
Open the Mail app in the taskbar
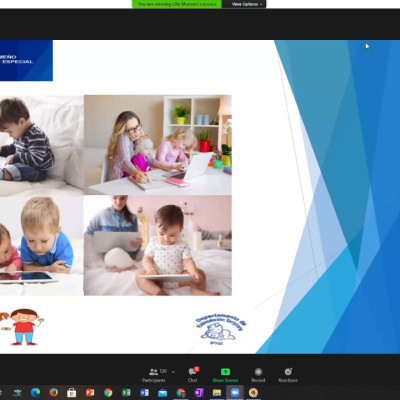coord(162,393)
